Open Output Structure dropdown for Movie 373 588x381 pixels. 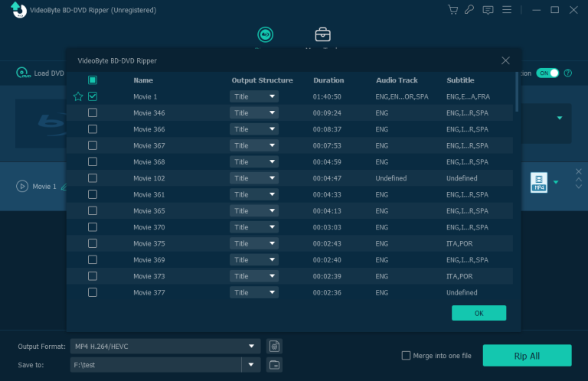click(254, 276)
